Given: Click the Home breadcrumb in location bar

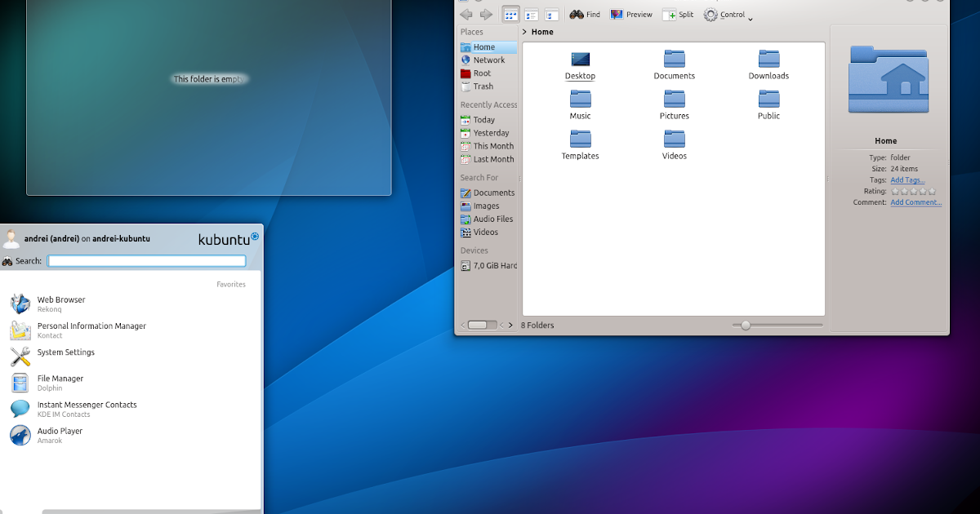Looking at the screenshot, I should click(x=542, y=33).
